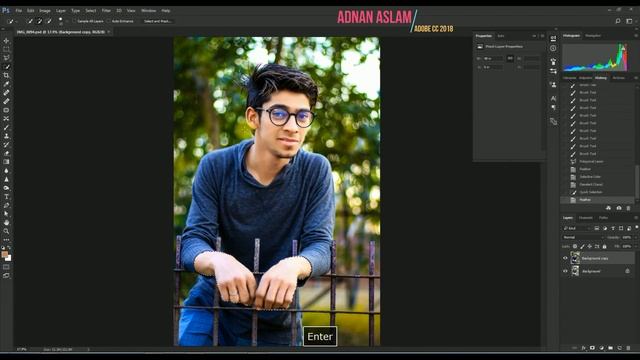Hide the Background layer eye icon
Viewport: 640px width, 360px height.
click(565, 271)
